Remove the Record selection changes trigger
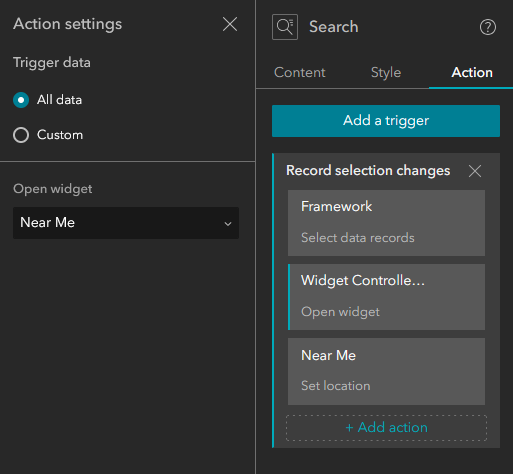Screen dimensions: 513x474 point(475,171)
